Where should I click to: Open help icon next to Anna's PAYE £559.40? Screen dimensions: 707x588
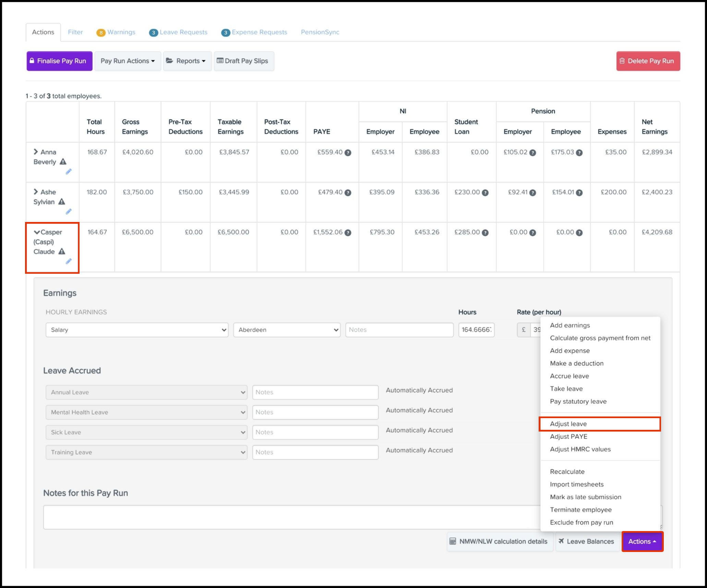click(x=348, y=153)
